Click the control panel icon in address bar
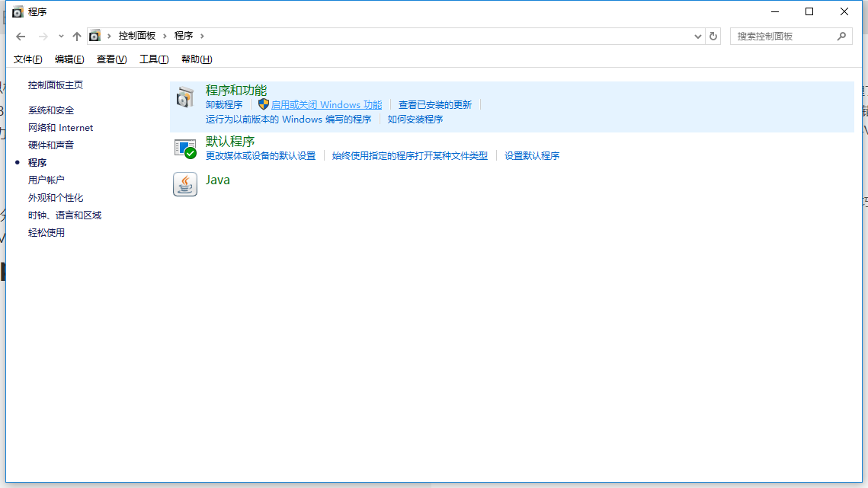Screen dimensions: 868x488 94,36
